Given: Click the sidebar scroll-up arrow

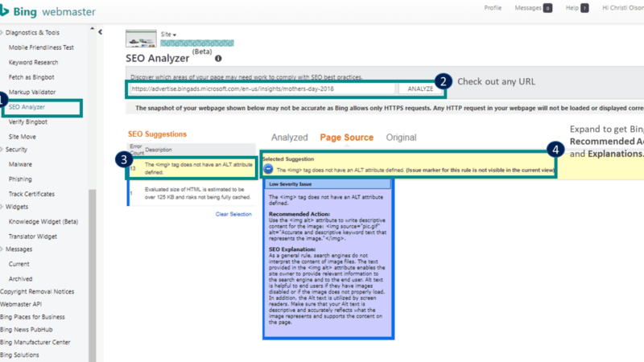Looking at the screenshot, I should (92, 29).
